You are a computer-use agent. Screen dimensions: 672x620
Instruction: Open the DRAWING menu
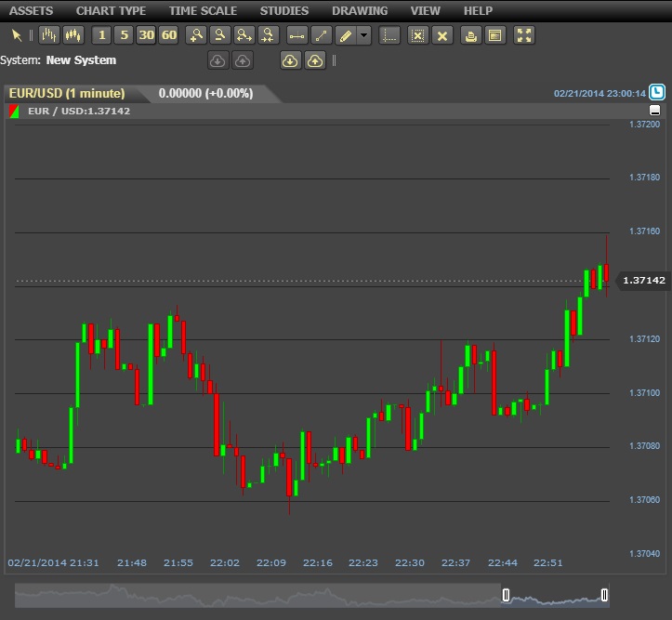click(360, 11)
